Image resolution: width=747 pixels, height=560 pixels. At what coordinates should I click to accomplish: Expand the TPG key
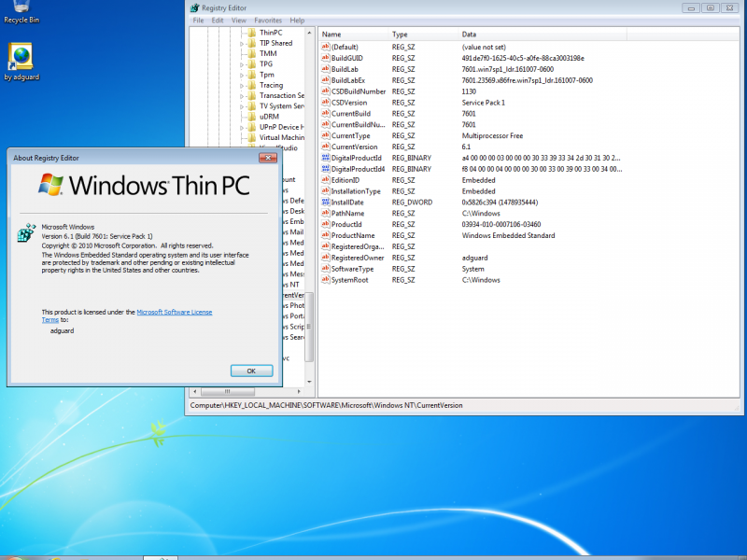pyautogui.click(x=242, y=64)
